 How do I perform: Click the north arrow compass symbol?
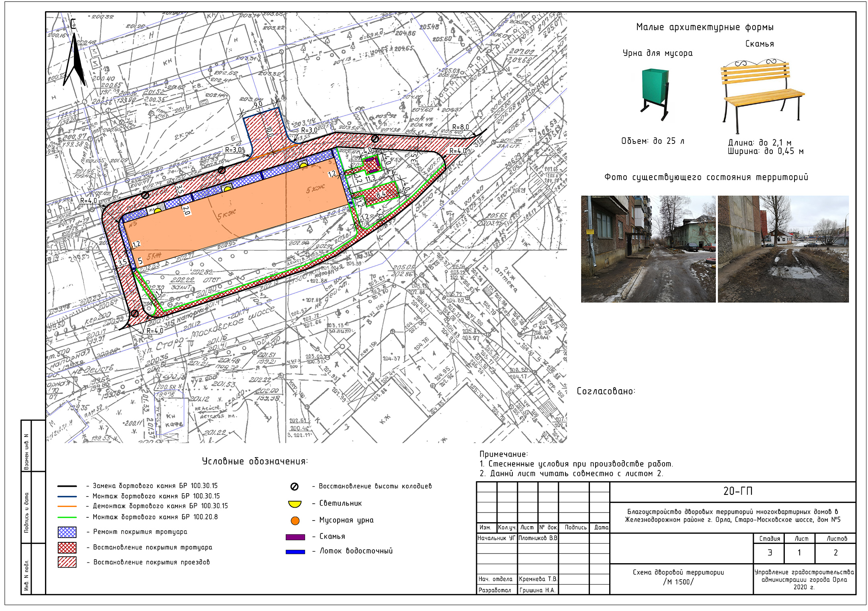(75, 53)
